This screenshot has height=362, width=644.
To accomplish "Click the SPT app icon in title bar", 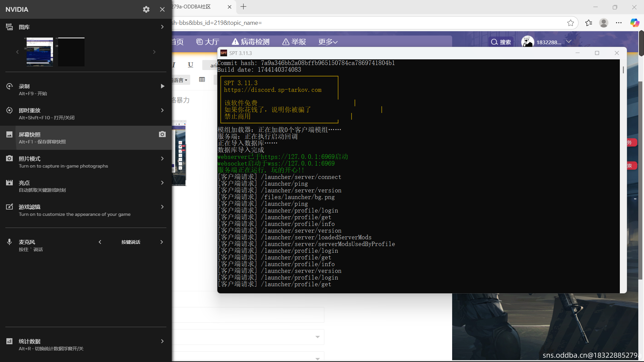I will 224,53.
